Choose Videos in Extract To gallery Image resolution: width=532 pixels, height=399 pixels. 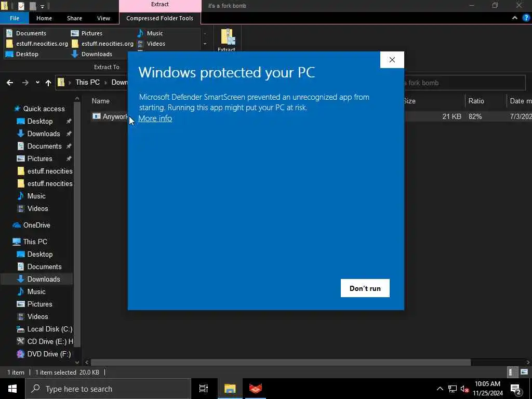(151, 44)
